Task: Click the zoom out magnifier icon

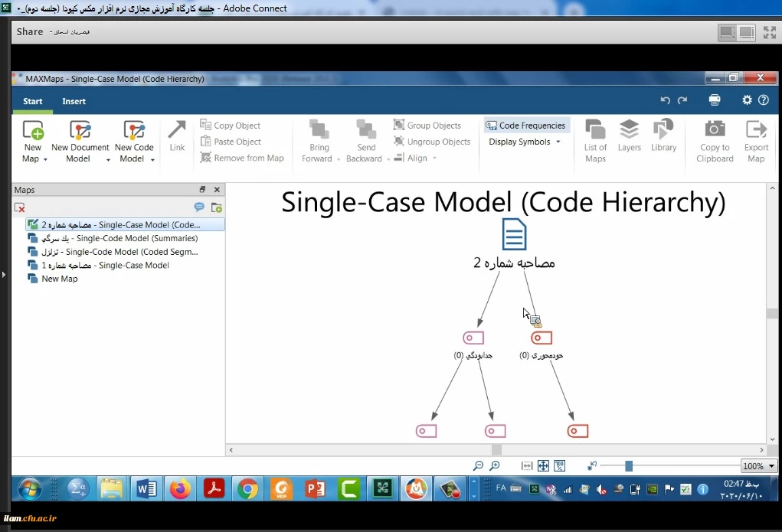Action: pos(479,466)
